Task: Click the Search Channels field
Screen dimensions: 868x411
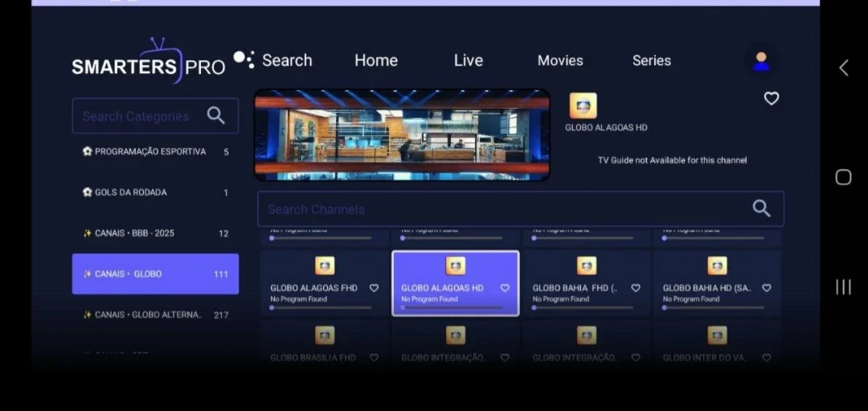Action: tap(520, 209)
